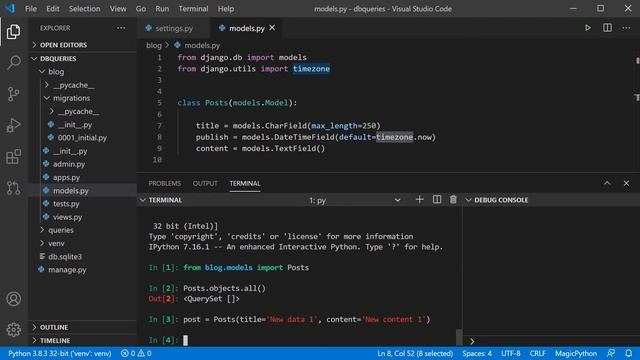The width and height of the screenshot is (640, 360).
Task: Open the View menu
Action: pos(118,9)
